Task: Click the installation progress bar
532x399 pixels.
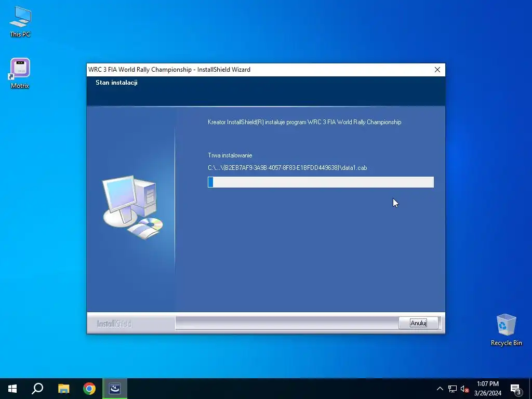Action: (x=321, y=182)
